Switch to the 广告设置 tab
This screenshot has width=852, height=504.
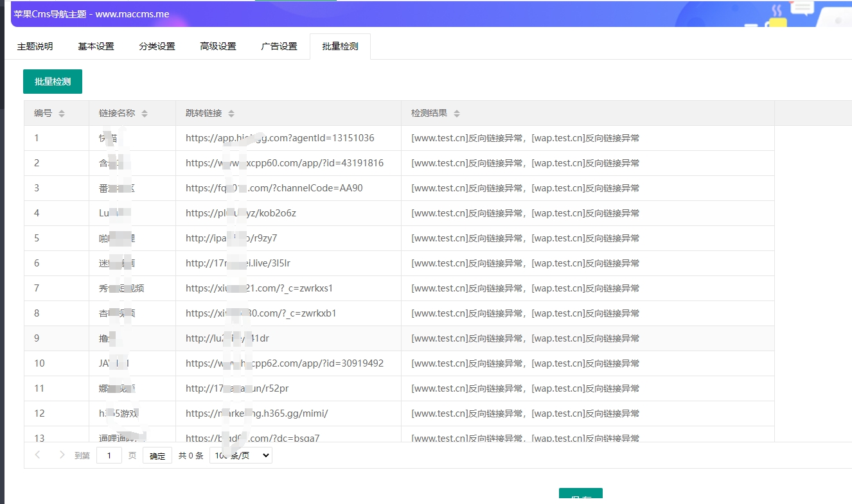point(278,46)
